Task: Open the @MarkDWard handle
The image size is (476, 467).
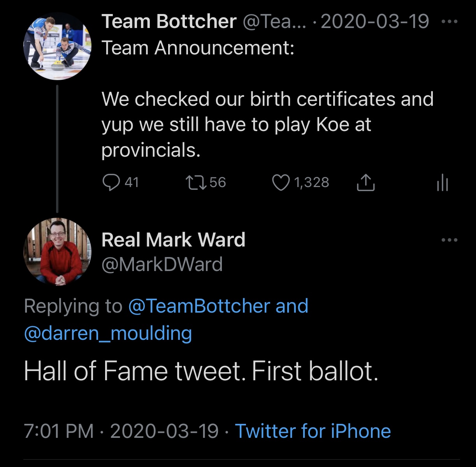Action: point(162,264)
